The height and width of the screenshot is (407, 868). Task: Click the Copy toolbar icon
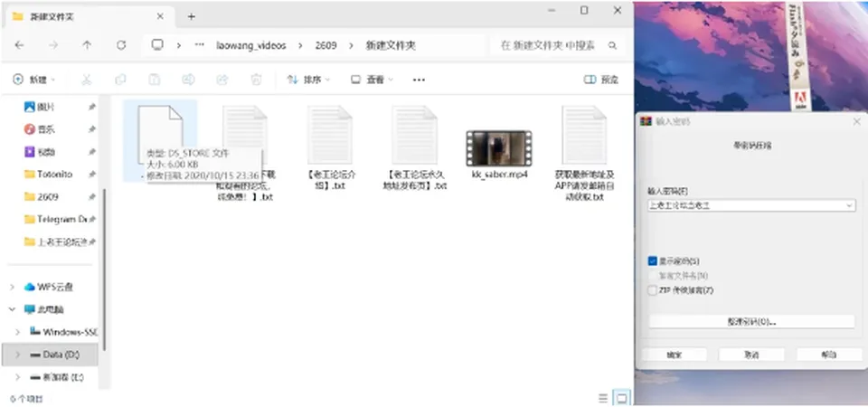[120, 80]
